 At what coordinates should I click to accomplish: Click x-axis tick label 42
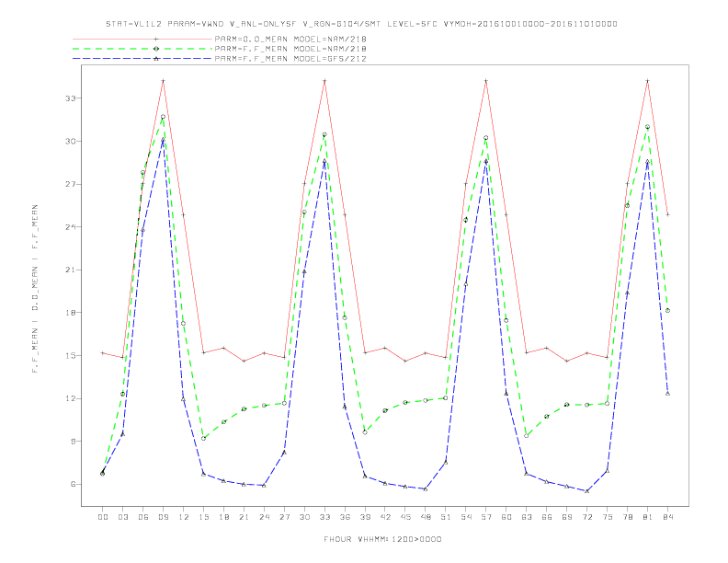385,517
